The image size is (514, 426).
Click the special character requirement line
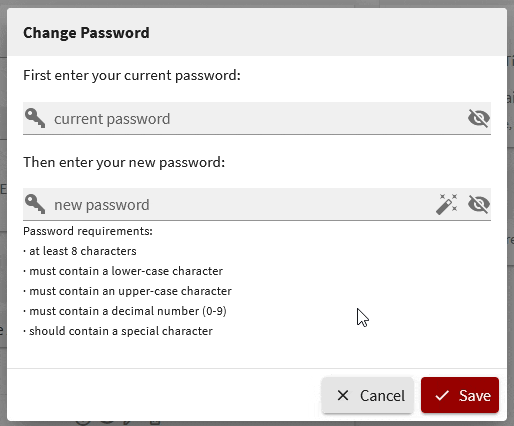tap(118, 331)
